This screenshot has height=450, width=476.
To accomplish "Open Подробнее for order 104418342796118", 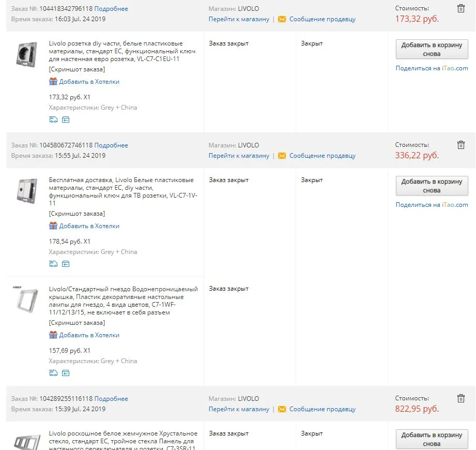I will pos(111,8).
